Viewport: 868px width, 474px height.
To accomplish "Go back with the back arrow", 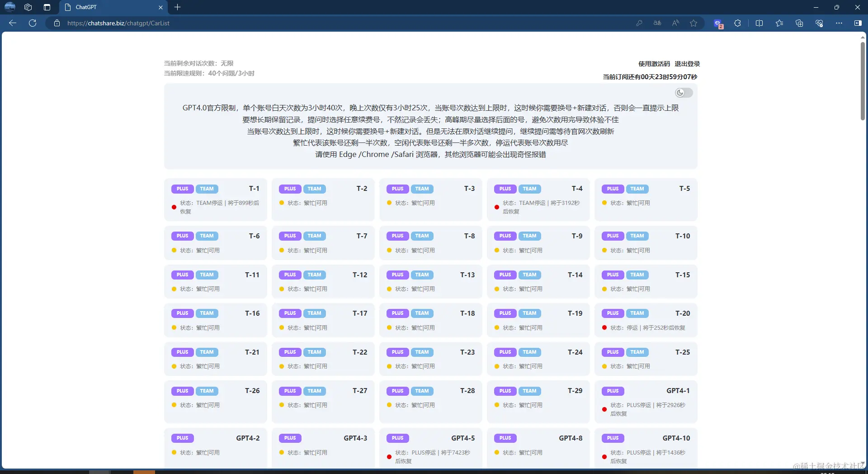I will 13,23.
